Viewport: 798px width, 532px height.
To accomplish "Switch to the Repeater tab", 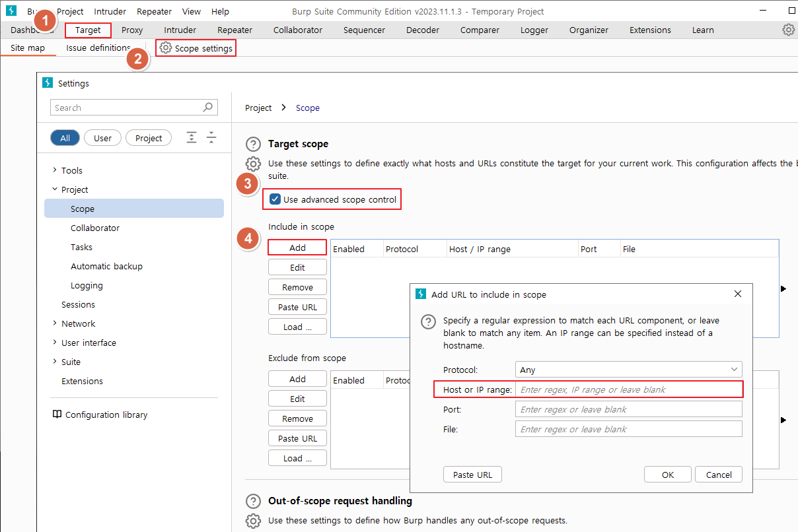I will [x=235, y=30].
